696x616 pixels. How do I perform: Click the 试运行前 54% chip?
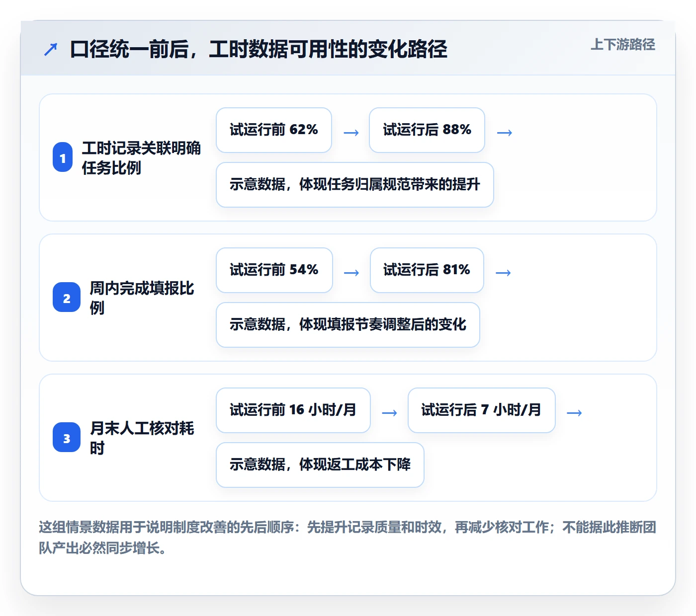point(274,270)
